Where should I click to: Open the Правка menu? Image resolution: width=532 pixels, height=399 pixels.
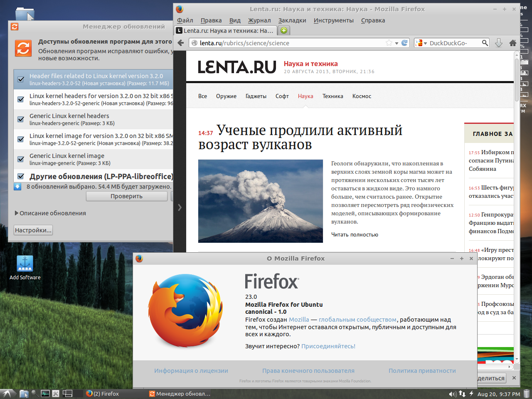coord(211,20)
